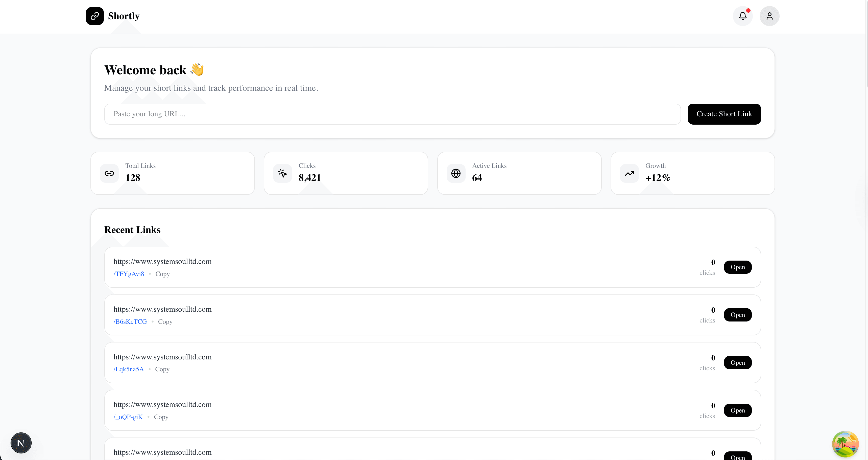Focus the Paste your long URL field

coord(393,114)
